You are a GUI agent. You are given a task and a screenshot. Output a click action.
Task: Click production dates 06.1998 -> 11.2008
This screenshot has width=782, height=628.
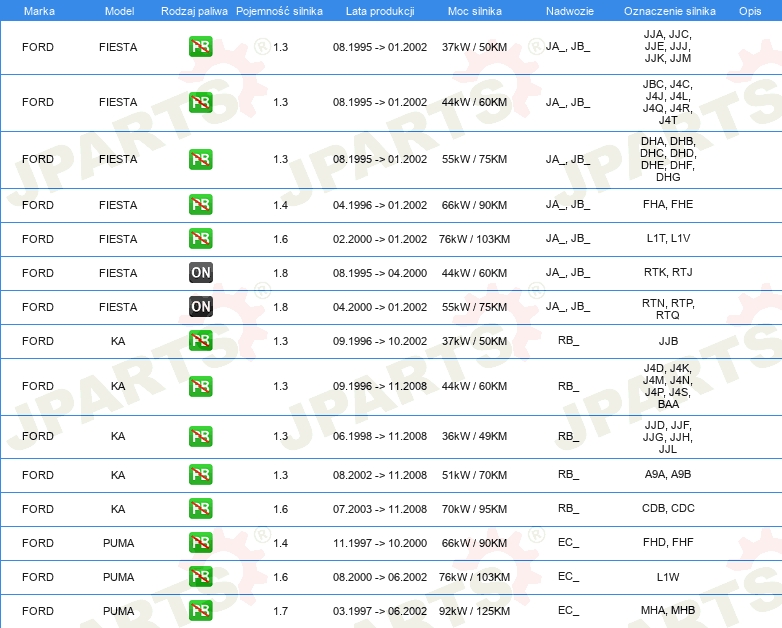pyautogui.click(x=380, y=436)
